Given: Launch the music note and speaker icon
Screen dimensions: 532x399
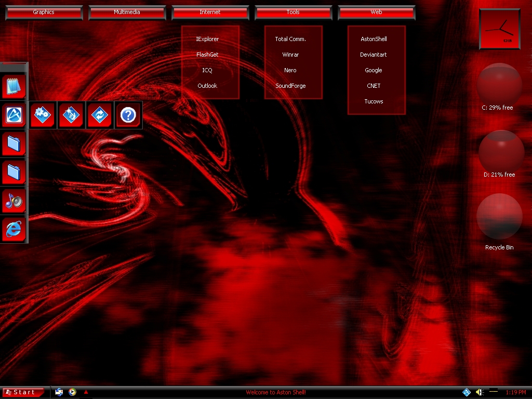Looking at the screenshot, I should pyautogui.click(x=14, y=201).
